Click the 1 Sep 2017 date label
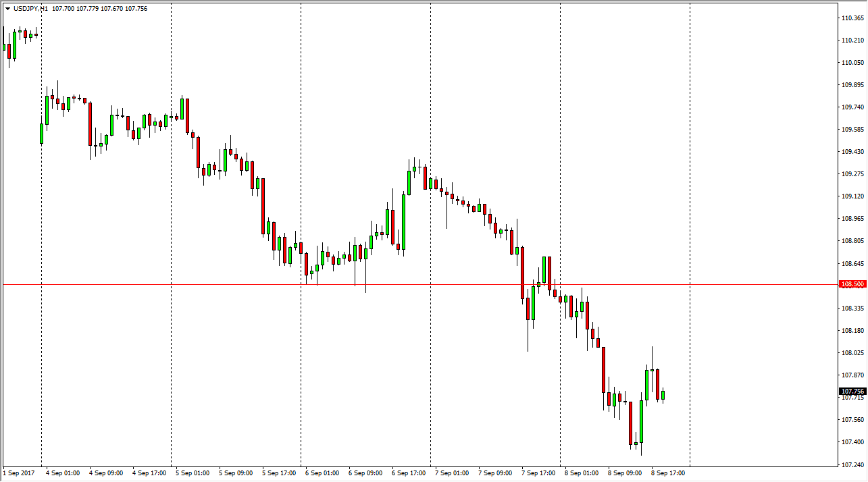Viewport: 868px width, 482px height. [19, 473]
